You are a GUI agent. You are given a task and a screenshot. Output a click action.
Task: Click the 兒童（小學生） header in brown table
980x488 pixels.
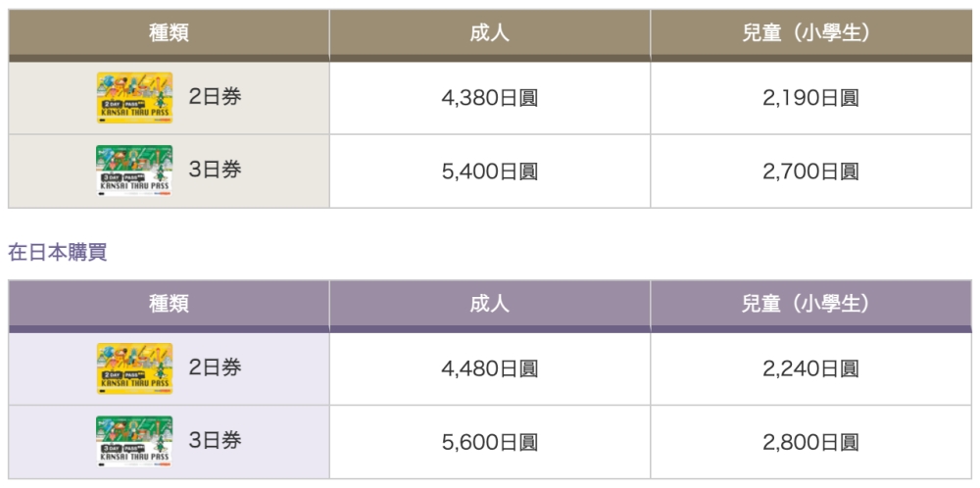[x=810, y=33]
